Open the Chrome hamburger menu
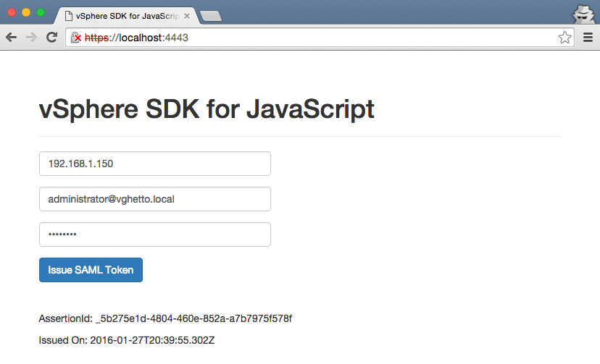This screenshot has height=364, width=600. click(588, 38)
